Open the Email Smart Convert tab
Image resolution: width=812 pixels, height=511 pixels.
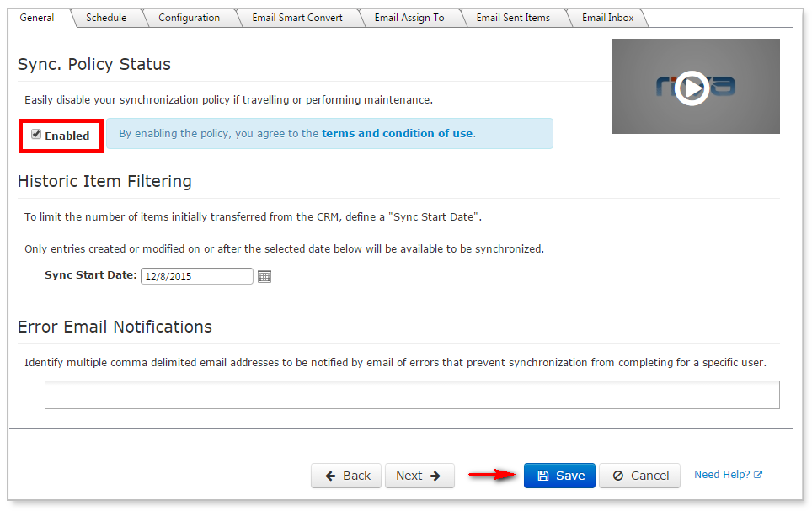(x=297, y=18)
